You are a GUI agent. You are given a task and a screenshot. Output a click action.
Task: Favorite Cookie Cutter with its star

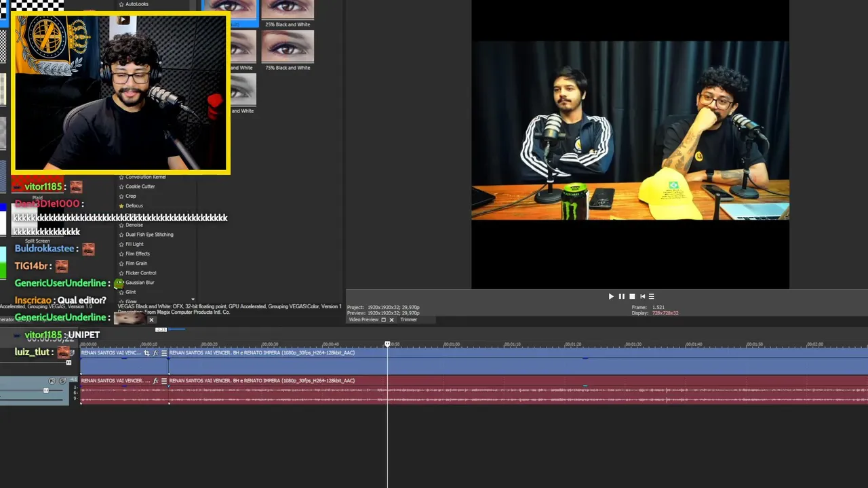click(x=121, y=186)
